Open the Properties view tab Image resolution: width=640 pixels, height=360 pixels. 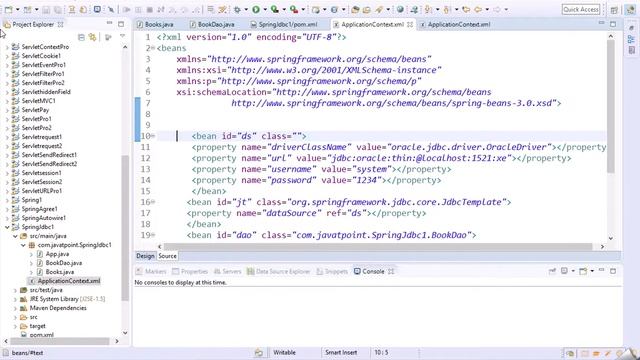(x=190, y=271)
